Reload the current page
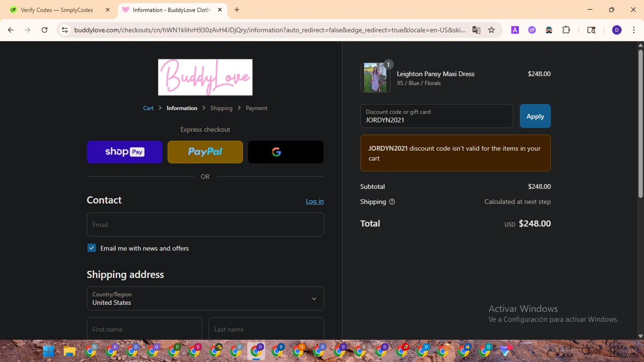Image resolution: width=644 pixels, height=362 pixels. (x=45, y=30)
